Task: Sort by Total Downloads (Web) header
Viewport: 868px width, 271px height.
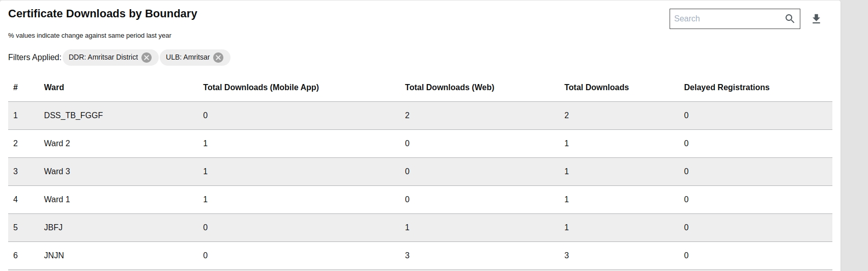Action: click(449, 88)
